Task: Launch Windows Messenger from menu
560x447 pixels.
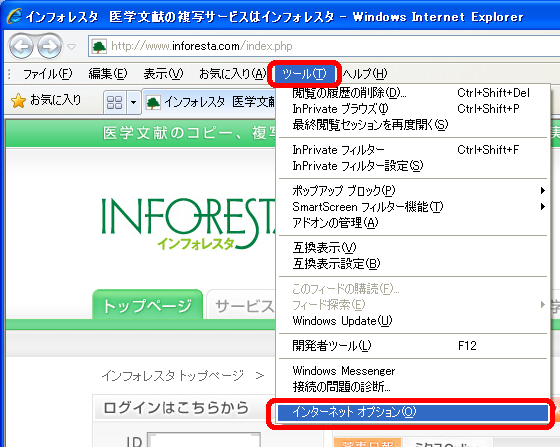Action: (x=413, y=371)
